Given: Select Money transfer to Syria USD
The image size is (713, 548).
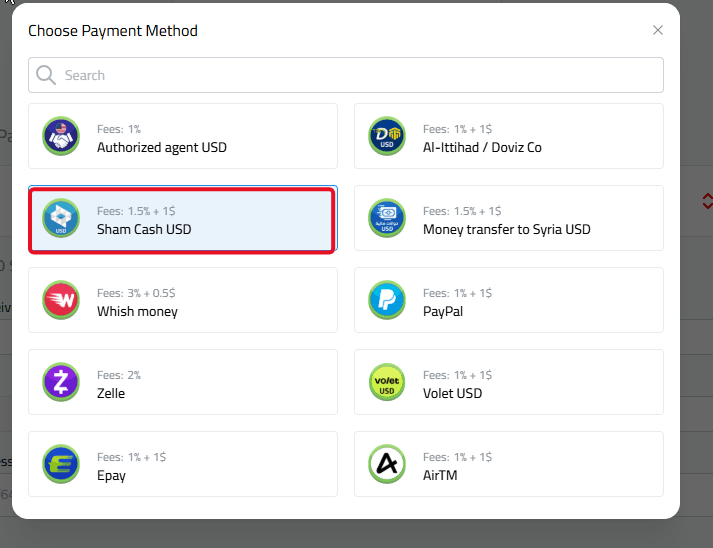Looking at the screenshot, I should (509, 218).
